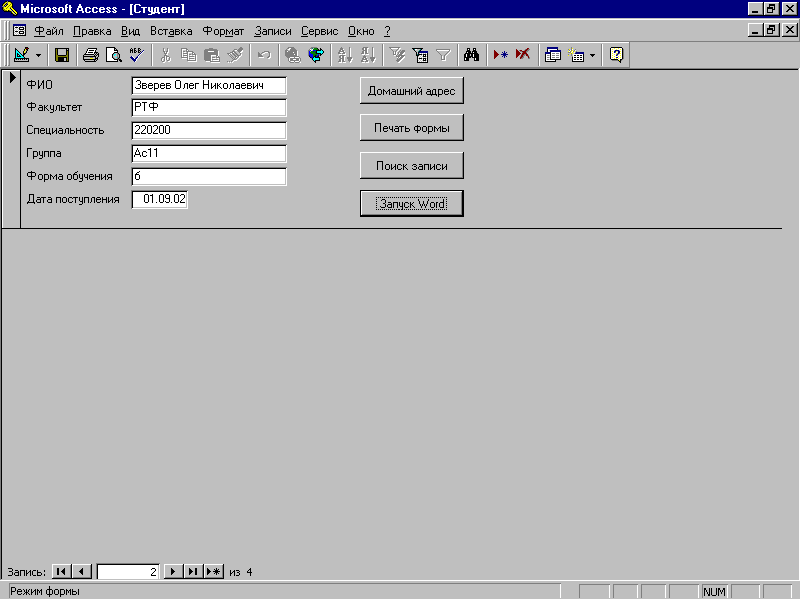Click the Дата поступления field 01.09.02
The height and width of the screenshot is (600, 800).
[x=160, y=199]
